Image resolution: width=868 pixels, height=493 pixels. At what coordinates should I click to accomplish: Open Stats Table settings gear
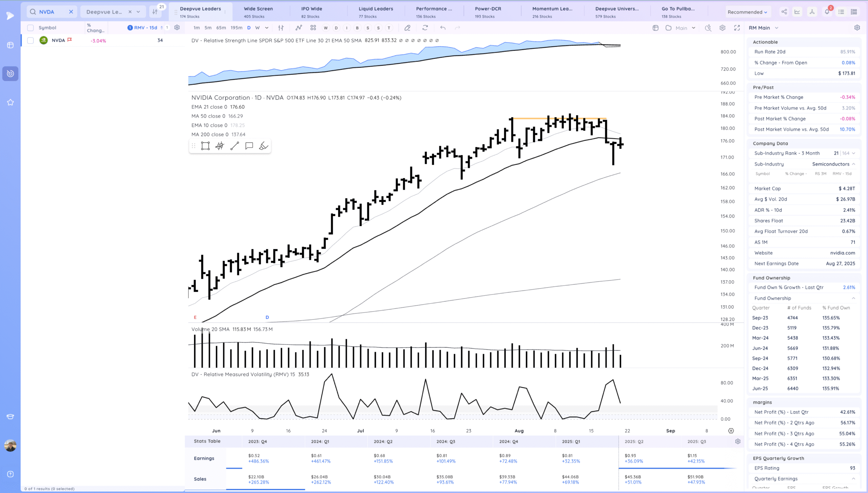pyautogui.click(x=738, y=441)
